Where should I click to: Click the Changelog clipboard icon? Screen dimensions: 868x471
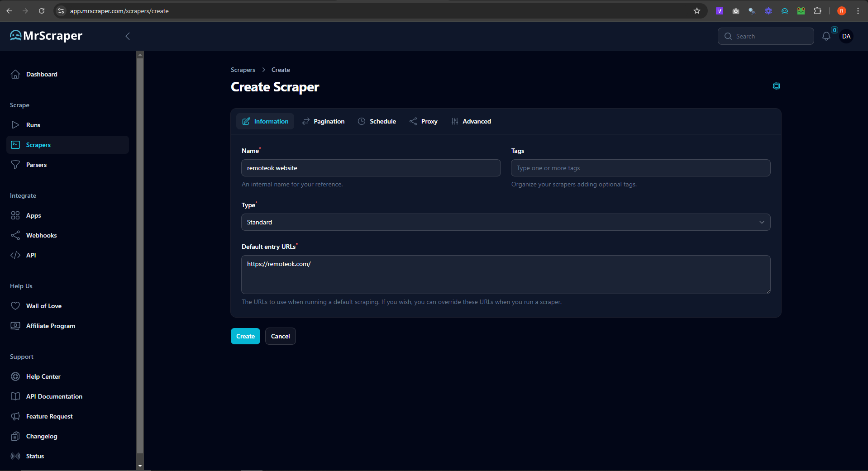point(15,436)
